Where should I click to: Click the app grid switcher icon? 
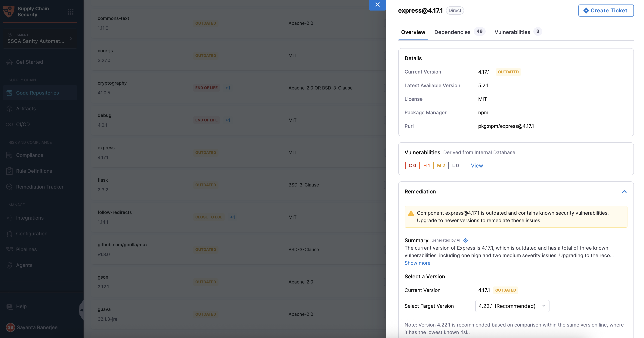pos(70,12)
